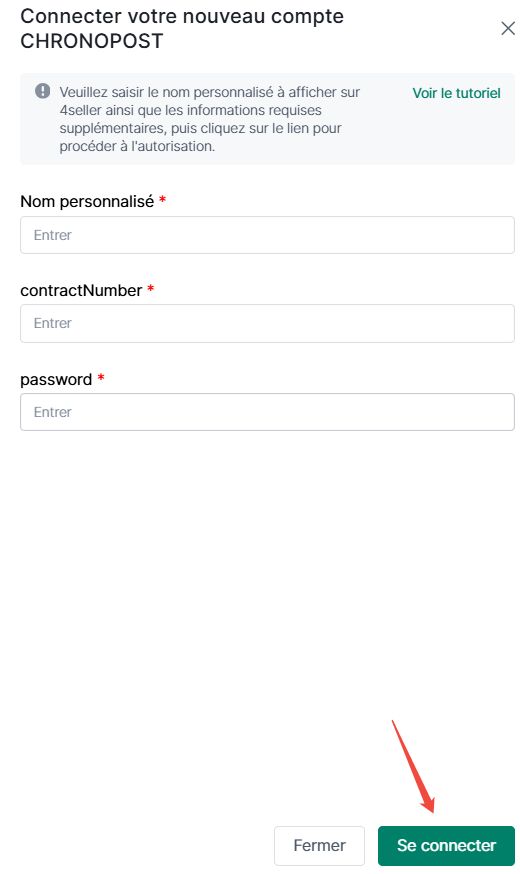The width and height of the screenshot is (520, 874).
Task: Click the red asterisk beside password
Action: 101,378
